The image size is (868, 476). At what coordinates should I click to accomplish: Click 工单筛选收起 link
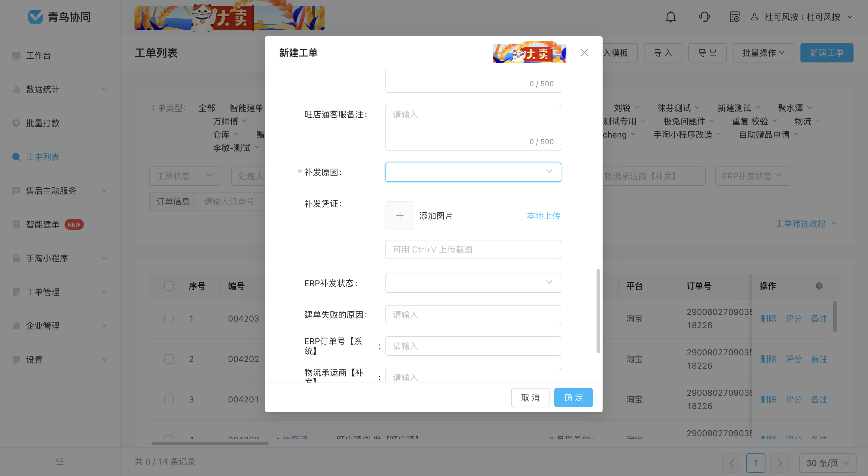(x=806, y=224)
